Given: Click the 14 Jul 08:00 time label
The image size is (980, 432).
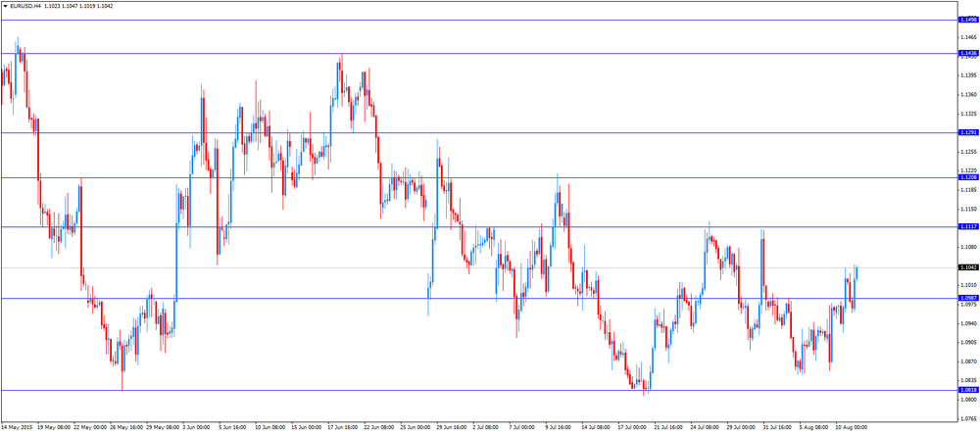Looking at the screenshot, I should pos(596,427).
